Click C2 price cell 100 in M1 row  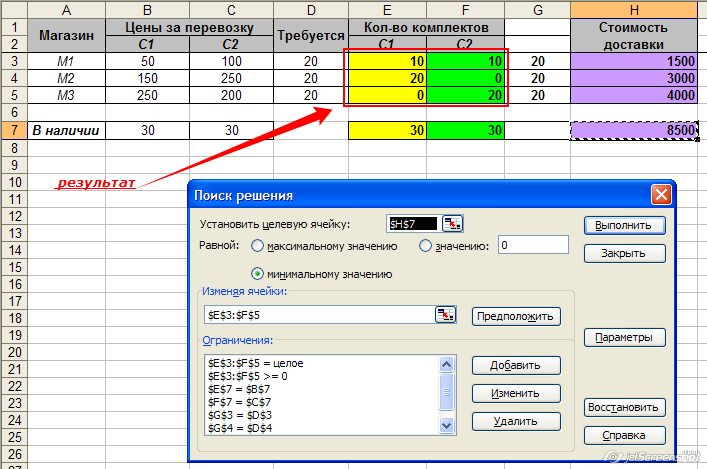[231, 61]
